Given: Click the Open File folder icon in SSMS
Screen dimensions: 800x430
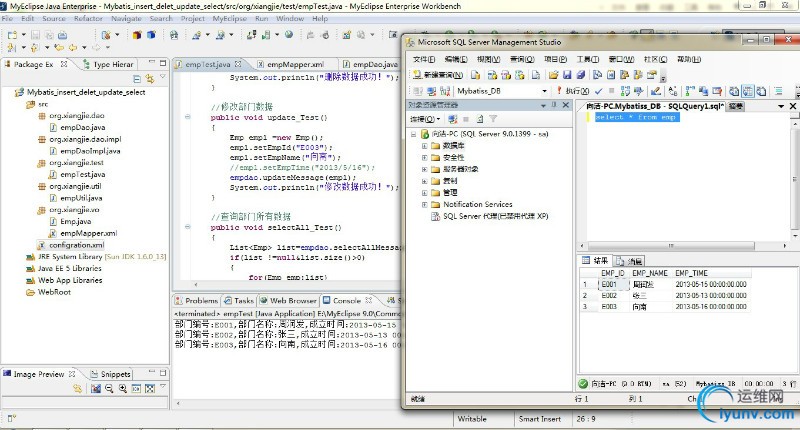Looking at the screenshot, I should click(554, 75).
